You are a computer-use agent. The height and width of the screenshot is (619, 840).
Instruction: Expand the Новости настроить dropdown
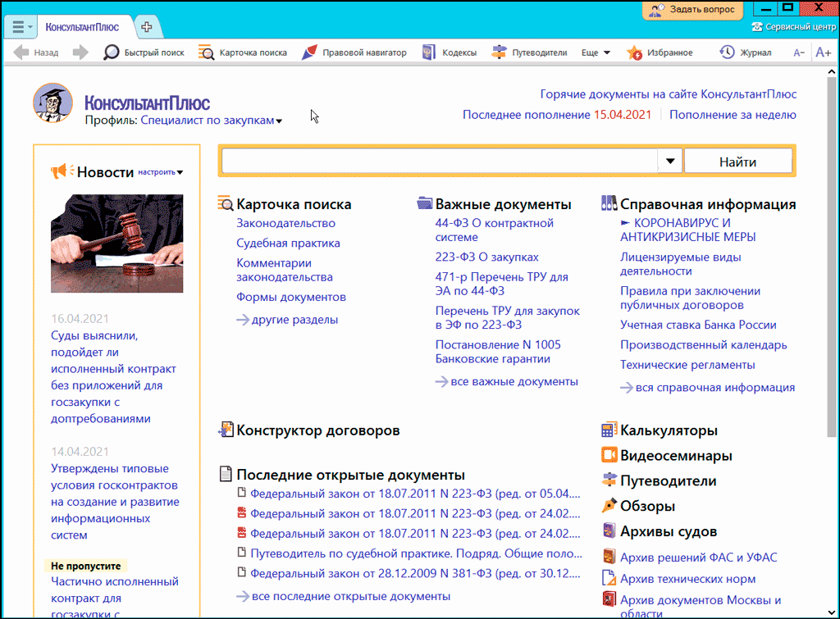(x=160, y=172)
